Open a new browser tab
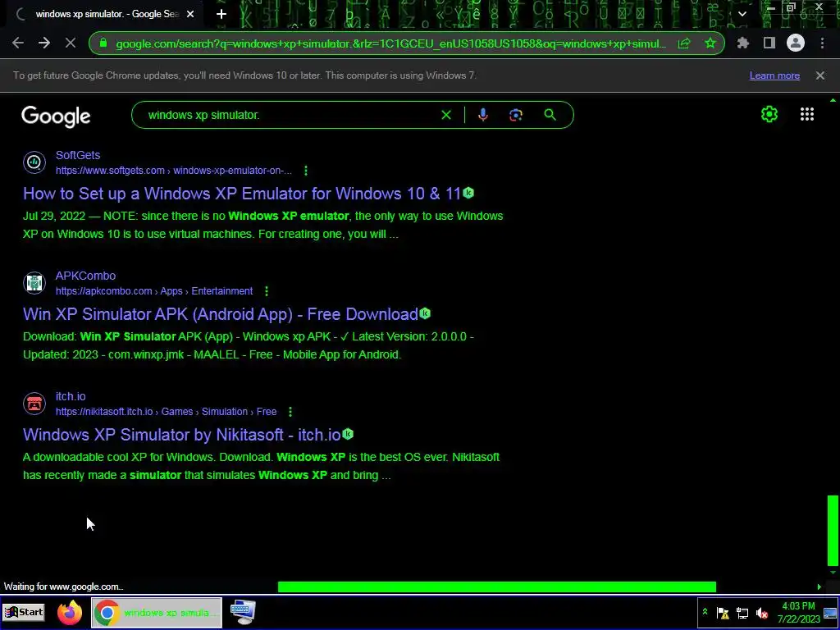The image size is (840, 630). coord(221,15)
